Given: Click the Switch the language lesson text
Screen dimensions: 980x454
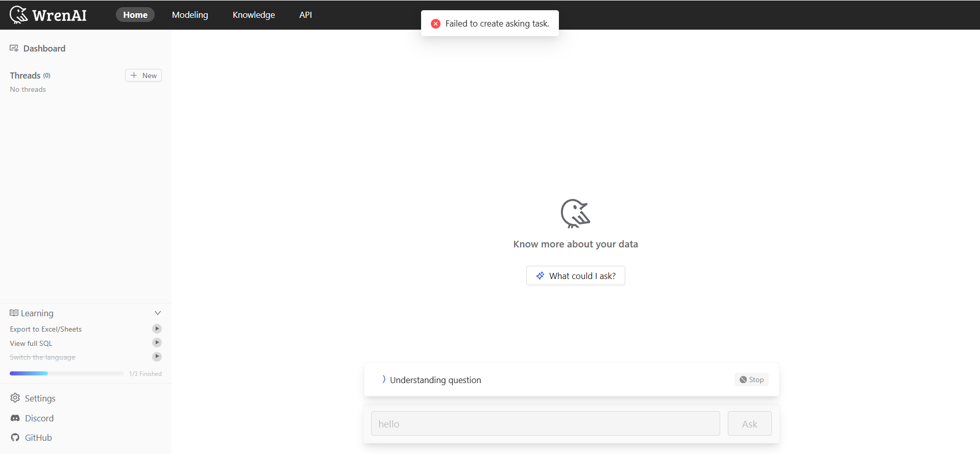Looking at the screenshot, I should (x=42, y=357).
